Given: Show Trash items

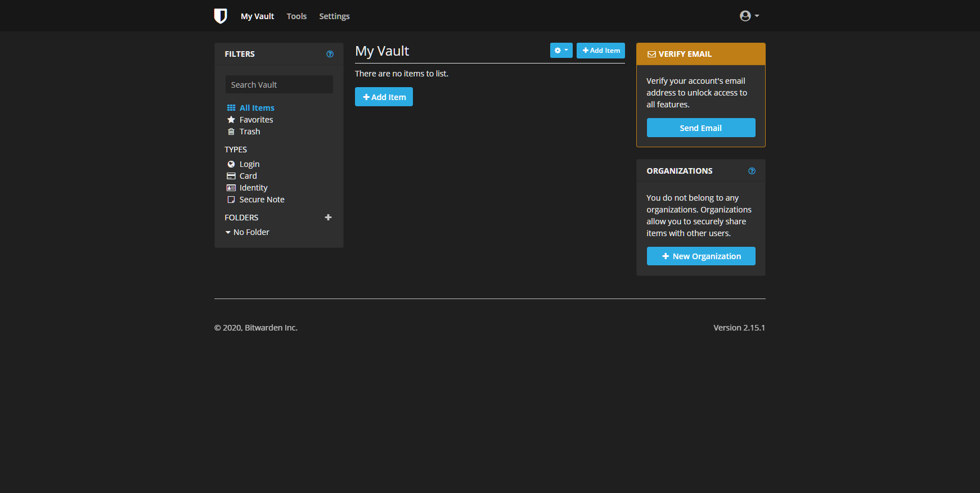Looking at the screenshot, I should [249, 132].
